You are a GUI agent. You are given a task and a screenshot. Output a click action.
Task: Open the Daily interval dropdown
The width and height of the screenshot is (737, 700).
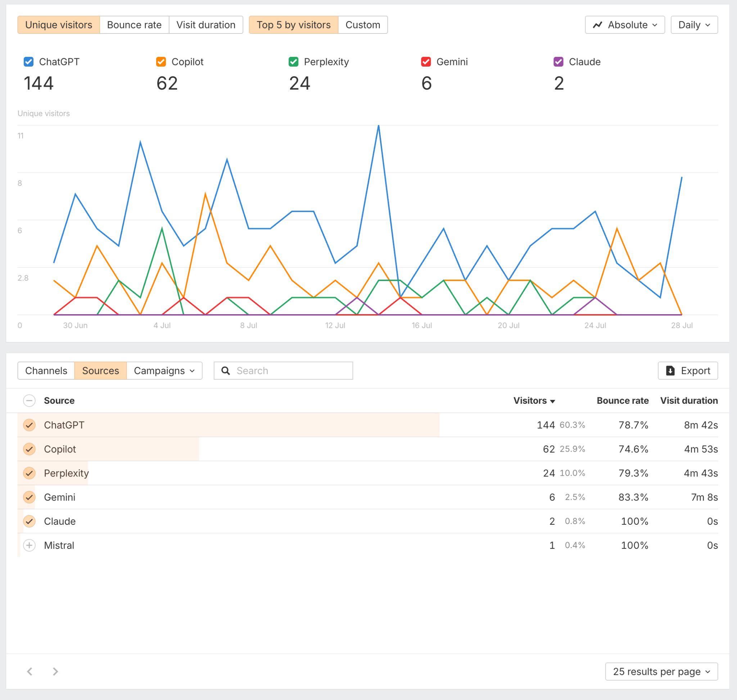(694, 24)
